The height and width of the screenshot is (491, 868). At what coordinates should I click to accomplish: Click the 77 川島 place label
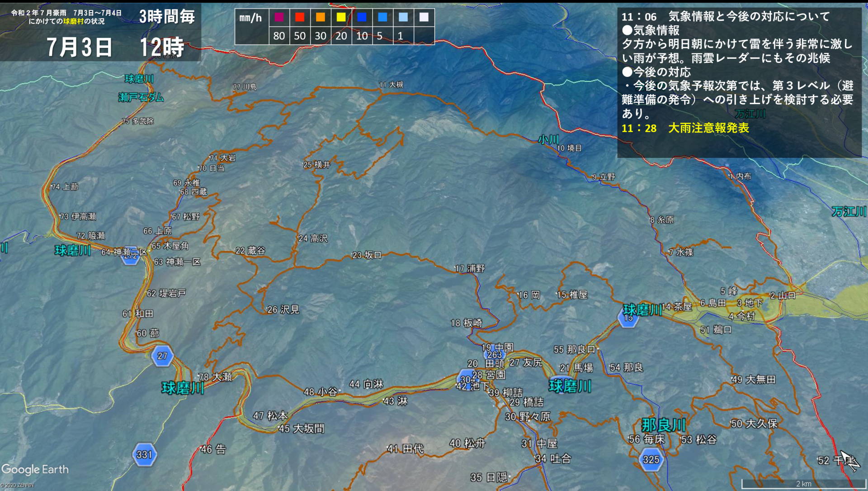(245, 86)
